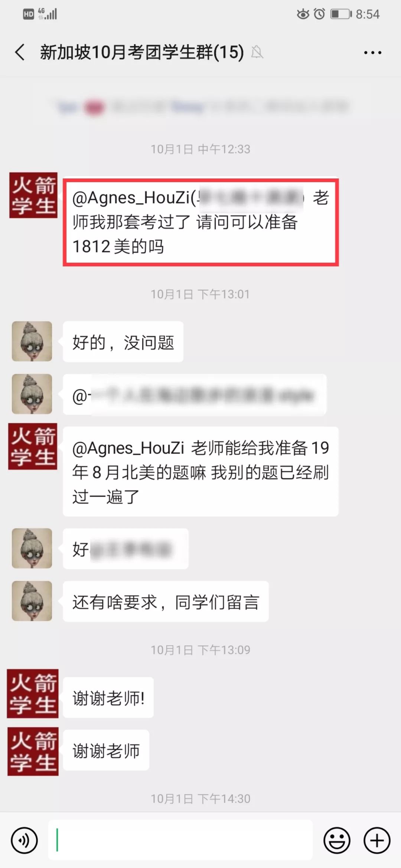Screen dimensions: 401x868
Task: Tap the 谢谢老师! message bubble
Action: click(108, 697)
